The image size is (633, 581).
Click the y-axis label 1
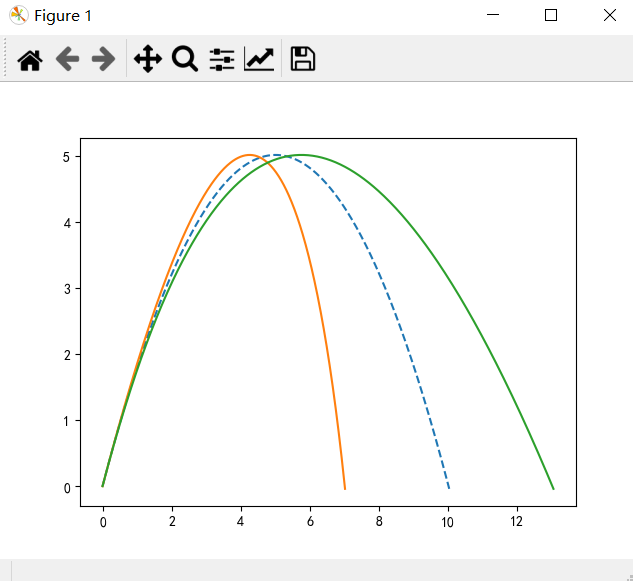[66, 422]
